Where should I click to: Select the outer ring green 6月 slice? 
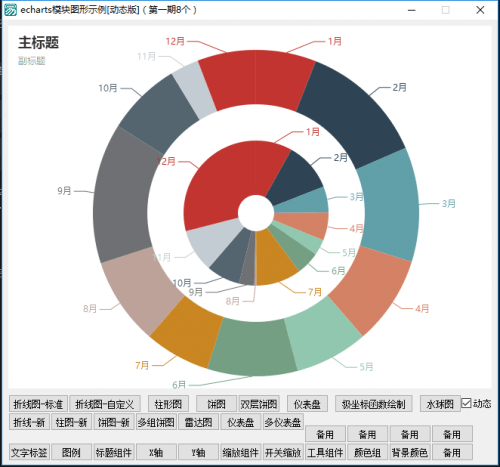pyautogui.click(x=253, y=348)
